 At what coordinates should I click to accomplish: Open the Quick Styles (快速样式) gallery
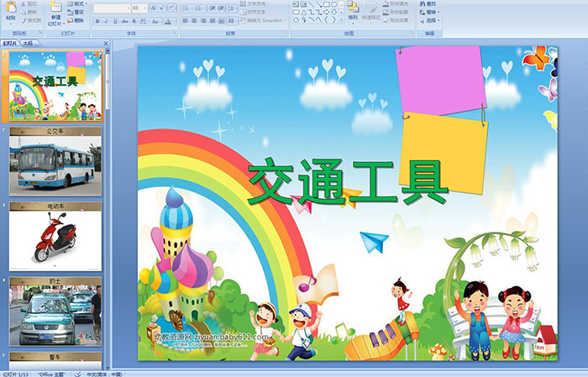coord(371,12)
